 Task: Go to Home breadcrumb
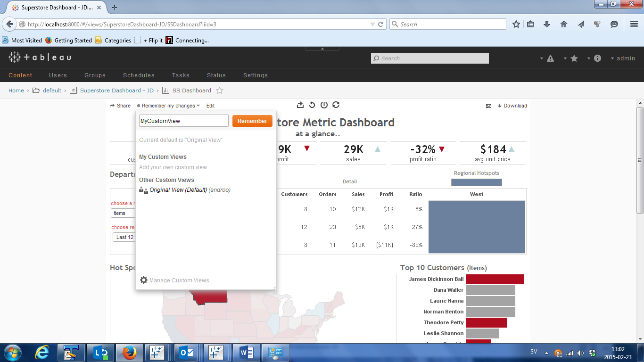tap(16, 90)
